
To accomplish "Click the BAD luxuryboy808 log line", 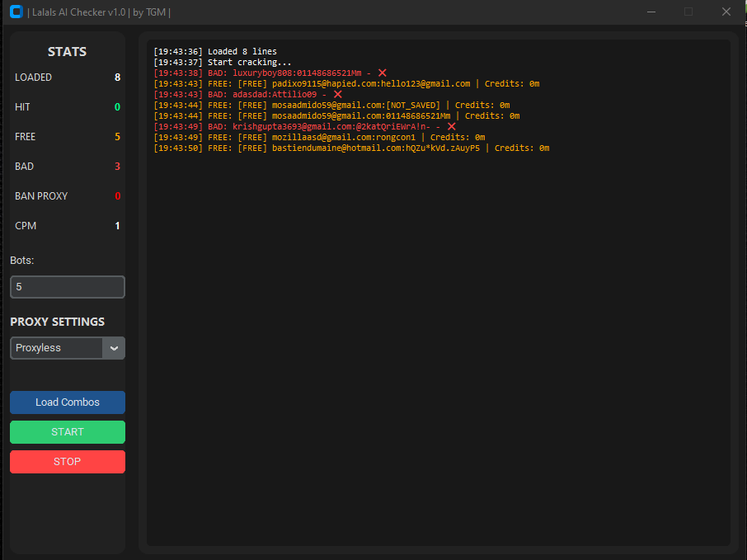I will pos(270,73).
